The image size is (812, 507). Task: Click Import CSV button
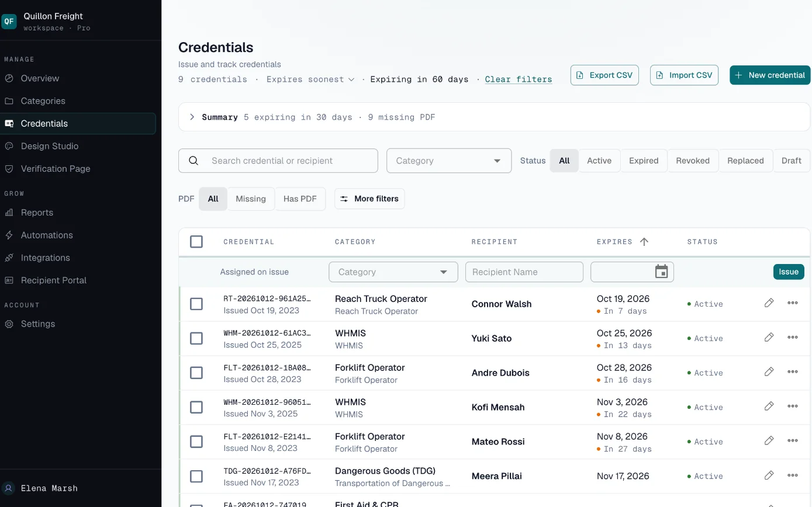click(684, 75)
